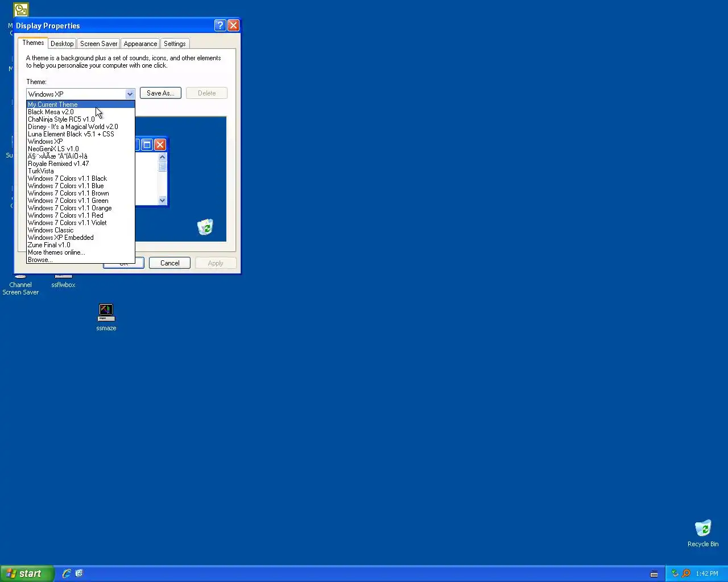Click the Save As... button
This screenshot has width=728, height=582.
tap(160, 93)
